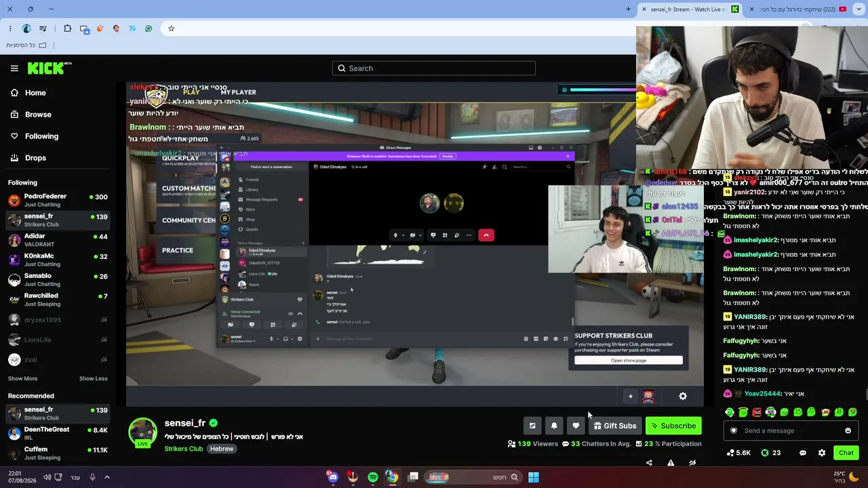868x488 pixels.
Task: Open the Chrome three-dot menu
Action: click(x=10, y=28)
